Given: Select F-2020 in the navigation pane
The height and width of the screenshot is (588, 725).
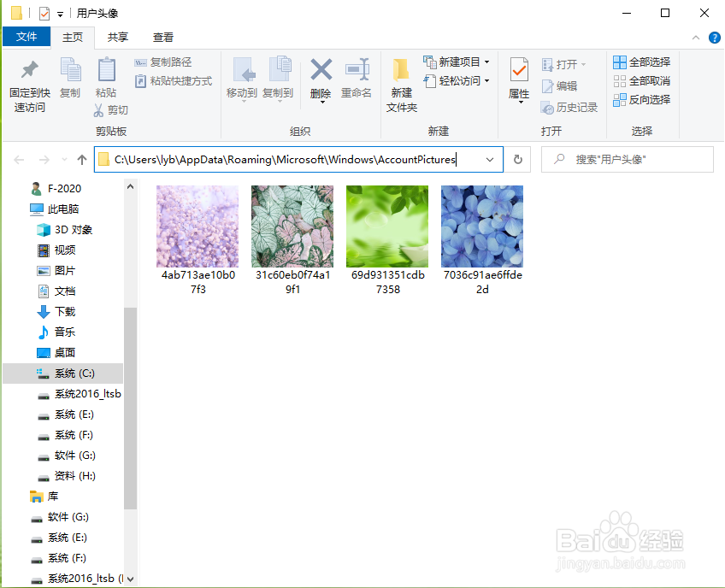Looking at the screenshot, I should point(56,189).
